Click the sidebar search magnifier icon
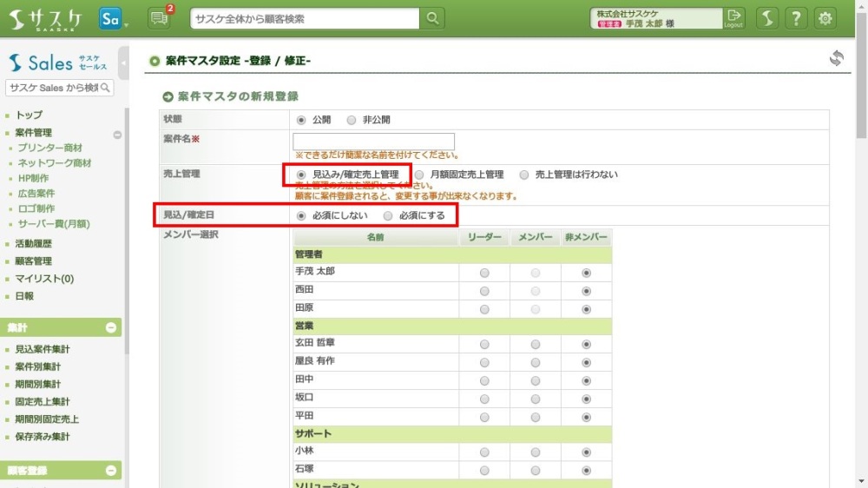 tap(105, 88)
